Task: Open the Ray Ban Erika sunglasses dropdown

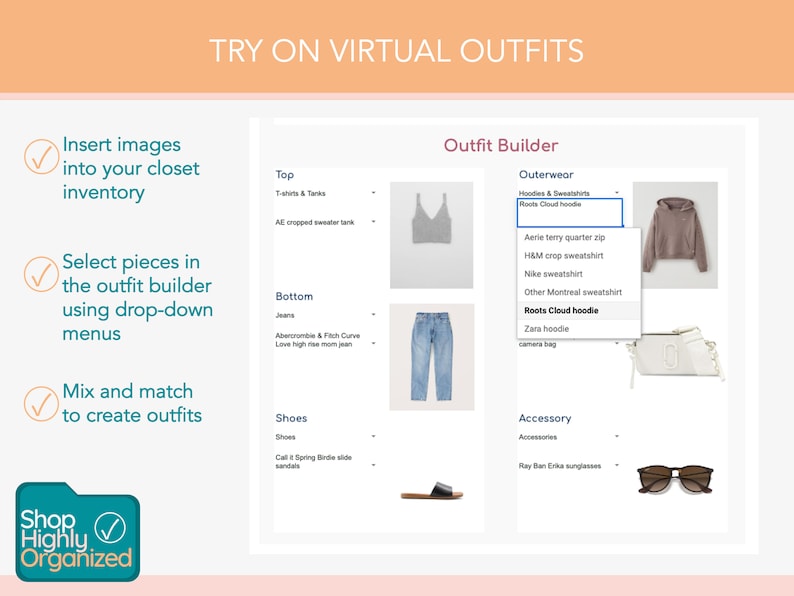Action: click(617, 465)
